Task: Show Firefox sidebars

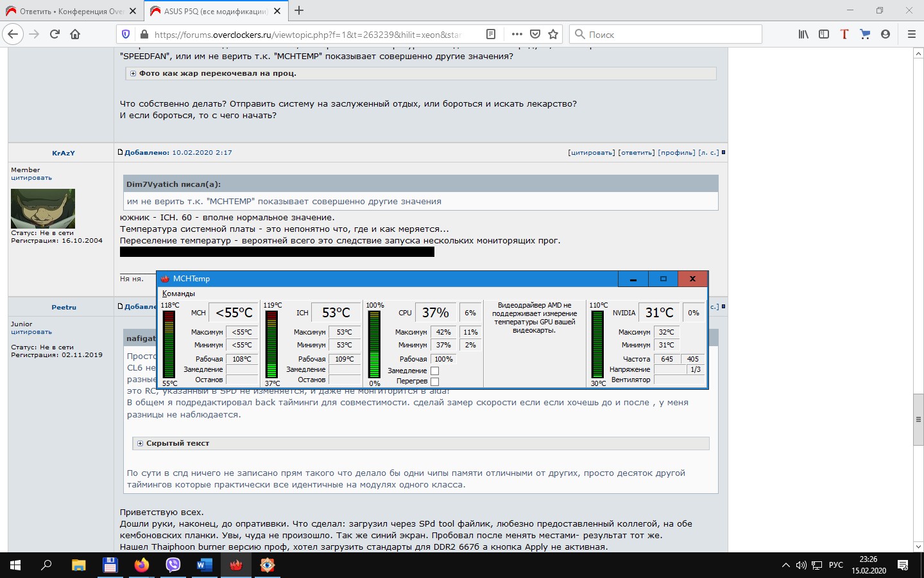Action: (824, 34)
